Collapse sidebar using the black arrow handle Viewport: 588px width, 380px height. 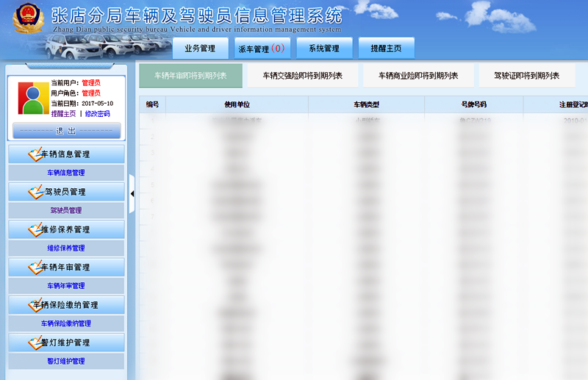click(132, 194)
